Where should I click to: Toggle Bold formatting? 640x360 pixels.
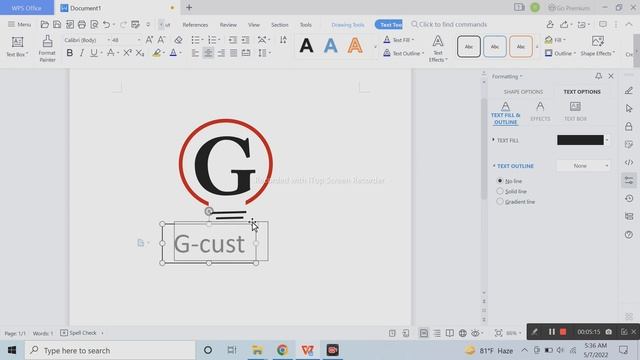(x=70, y=53)
